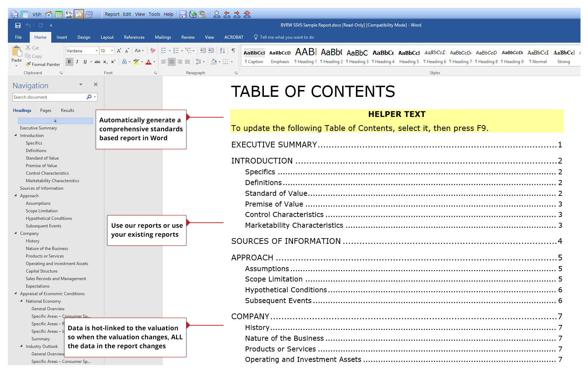Image resolution: width=588 pixels, height=373 pixels.
Task: Toggle Italic formatting
Action: (77, 62)
